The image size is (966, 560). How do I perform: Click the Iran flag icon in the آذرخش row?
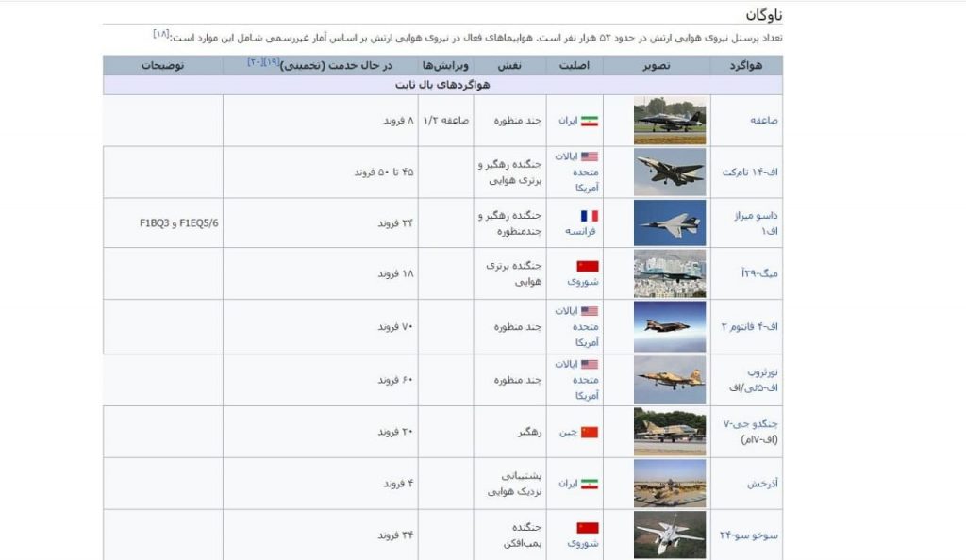(590, 484)
